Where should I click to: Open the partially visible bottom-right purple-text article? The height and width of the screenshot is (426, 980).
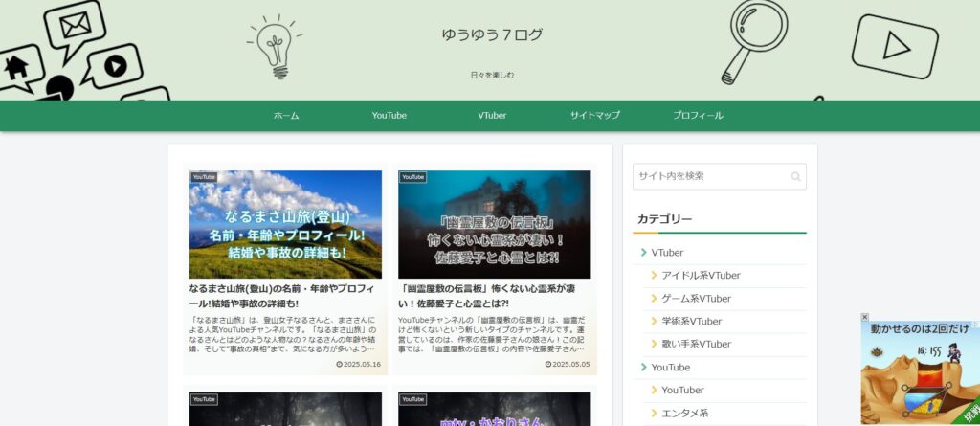tap(495, 409)
